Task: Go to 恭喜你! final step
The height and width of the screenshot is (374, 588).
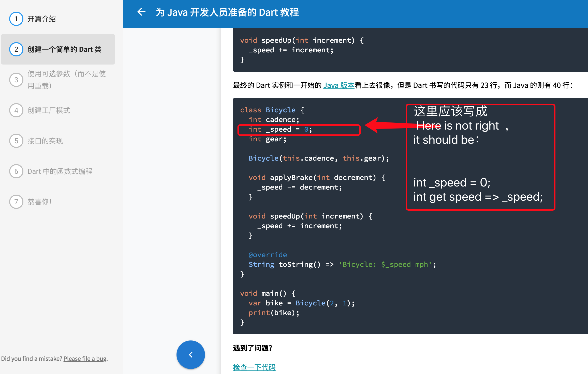Action: click(40, 202)
